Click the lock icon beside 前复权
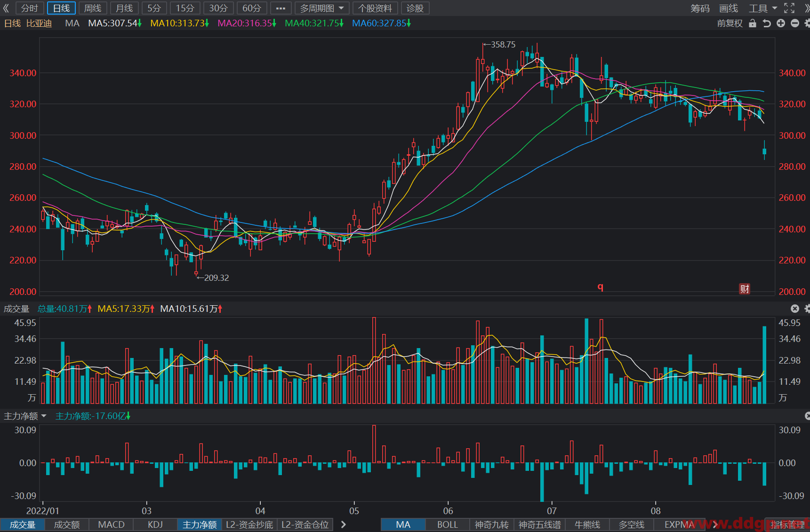Image resolution: width=810 pixels, height=532 pixels. 753,23
